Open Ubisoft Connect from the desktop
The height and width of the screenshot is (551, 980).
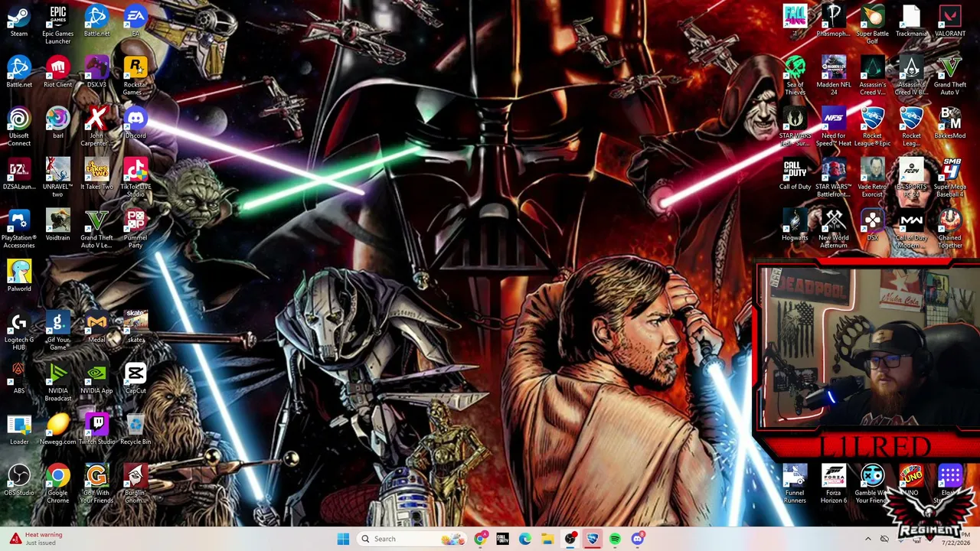tap(19, 127)
